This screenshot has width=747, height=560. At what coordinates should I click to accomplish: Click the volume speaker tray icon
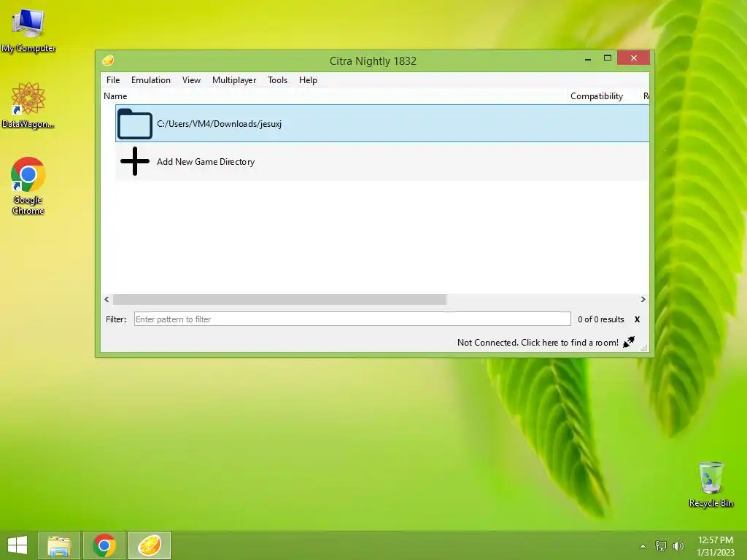678,546
